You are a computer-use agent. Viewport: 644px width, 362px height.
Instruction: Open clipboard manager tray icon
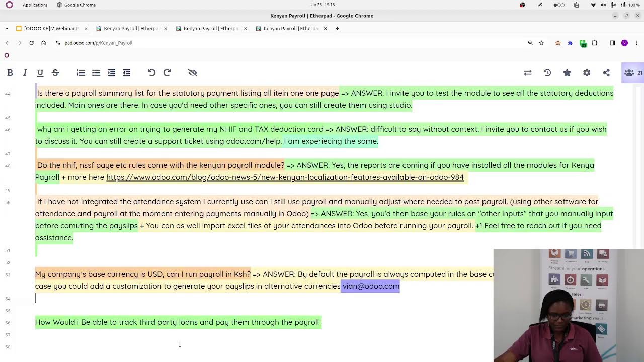pos(576,5)
